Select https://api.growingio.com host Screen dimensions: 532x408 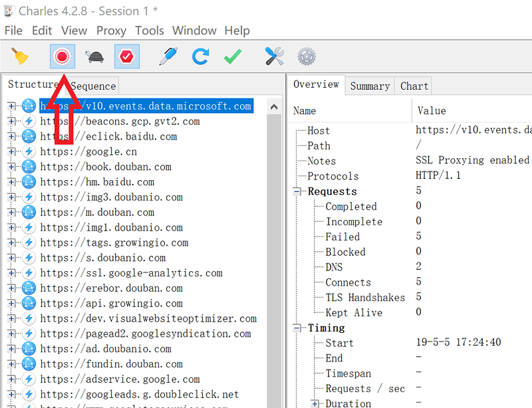pyautogui.click(x=111, y=303)
